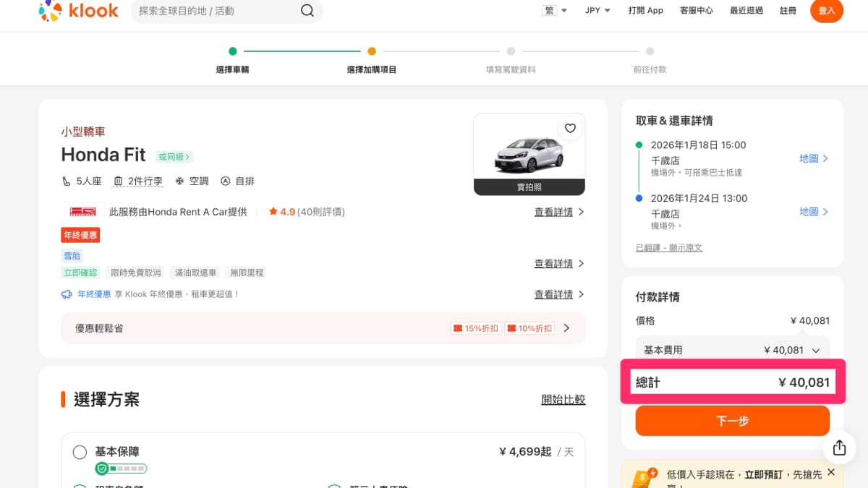868x488 pixels.
Task: Open the JPY currency dropdown
Action: [x=597, y=10]
